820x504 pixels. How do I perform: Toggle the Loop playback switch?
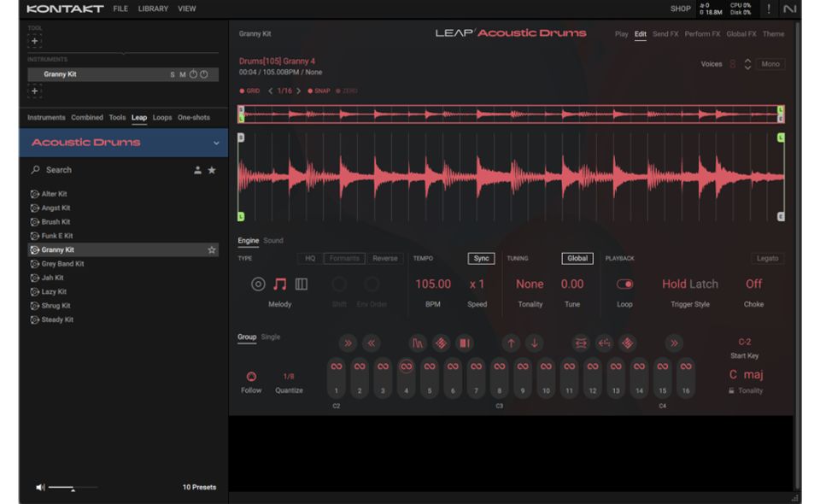point(625,284)
